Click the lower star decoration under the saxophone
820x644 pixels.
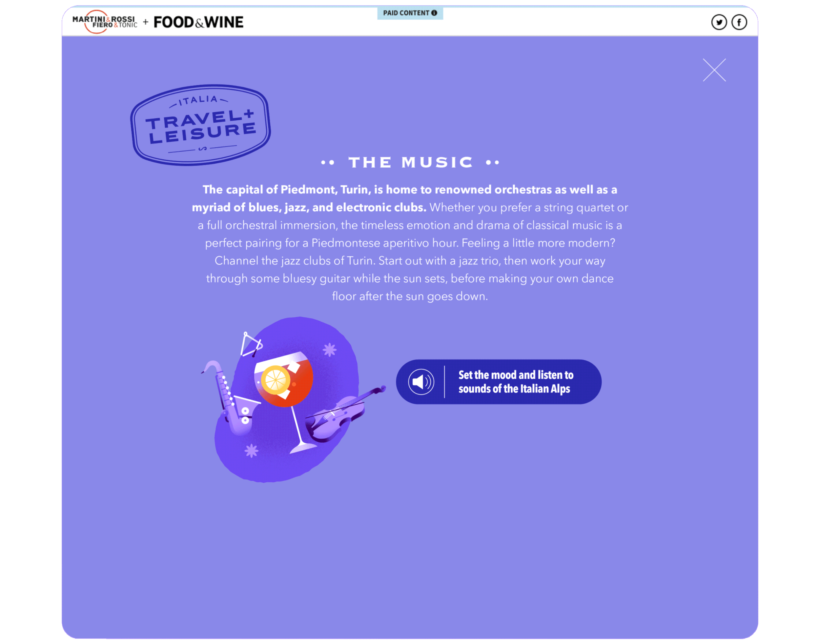(x=251, y=451)
